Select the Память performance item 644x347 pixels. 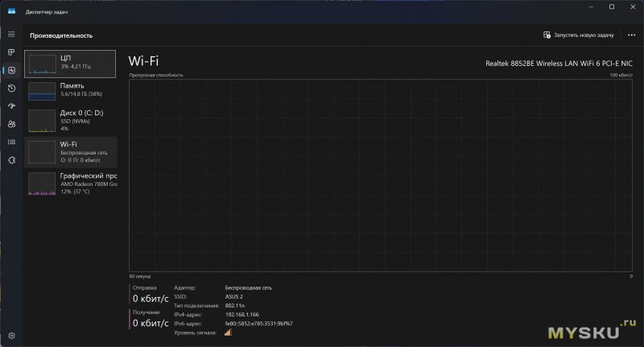coord(70,90)
